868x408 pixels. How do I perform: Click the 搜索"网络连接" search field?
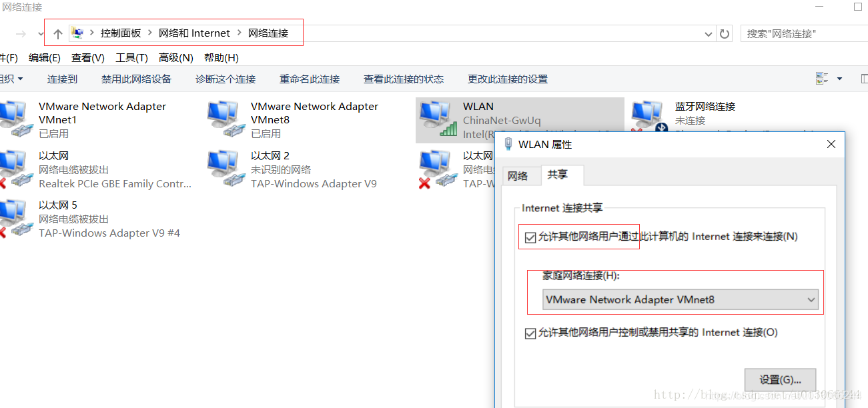[804, 33]
